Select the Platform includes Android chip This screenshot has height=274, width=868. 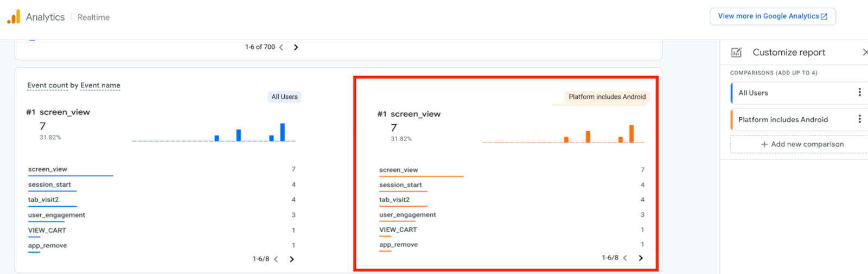(607, 97)
